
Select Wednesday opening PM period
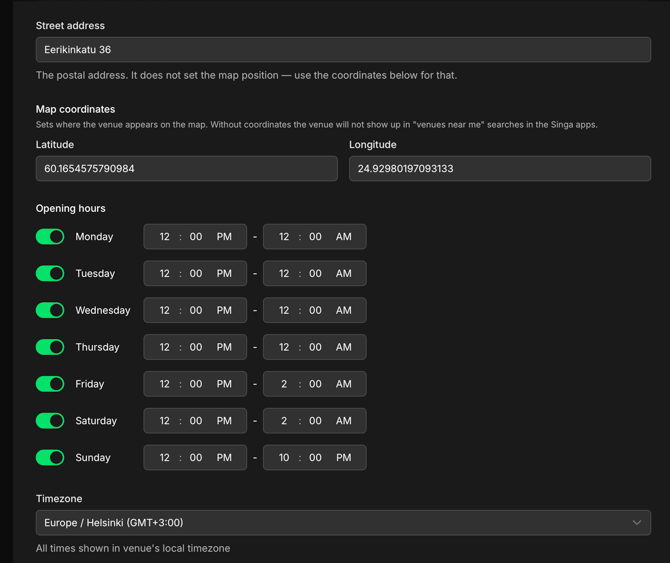pos(224,310)
